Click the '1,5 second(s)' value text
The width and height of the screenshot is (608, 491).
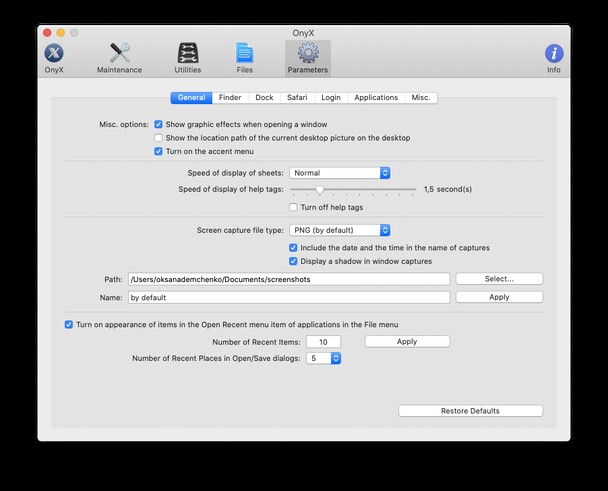(448, 189)
